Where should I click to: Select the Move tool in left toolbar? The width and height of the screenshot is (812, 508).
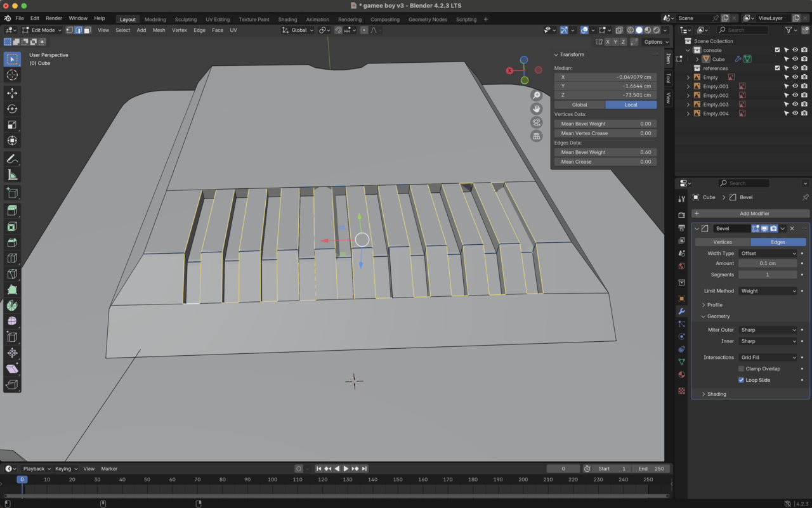(x=12, y=93)
